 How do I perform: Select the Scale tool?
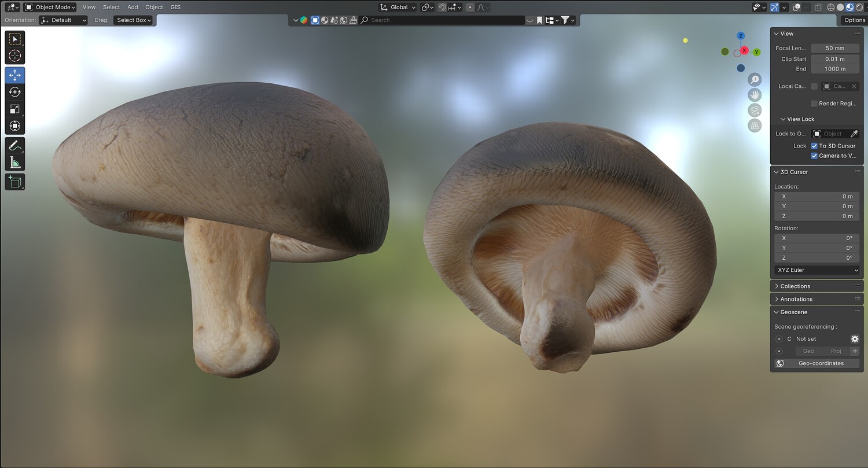(x=15, y=109)
